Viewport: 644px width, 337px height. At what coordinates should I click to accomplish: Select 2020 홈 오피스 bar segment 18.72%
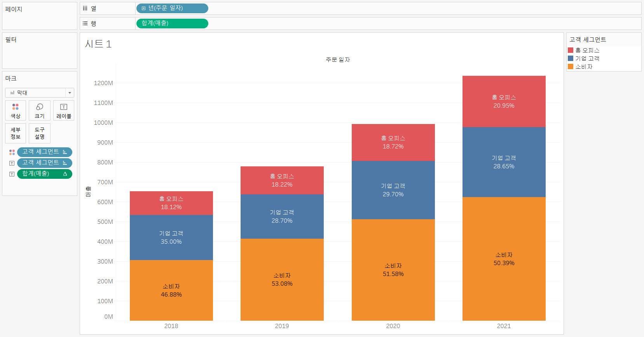point(393,142)
